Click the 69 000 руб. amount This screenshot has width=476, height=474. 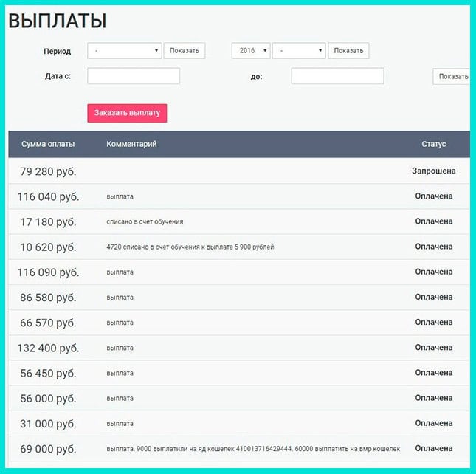[x=48, y=449]
